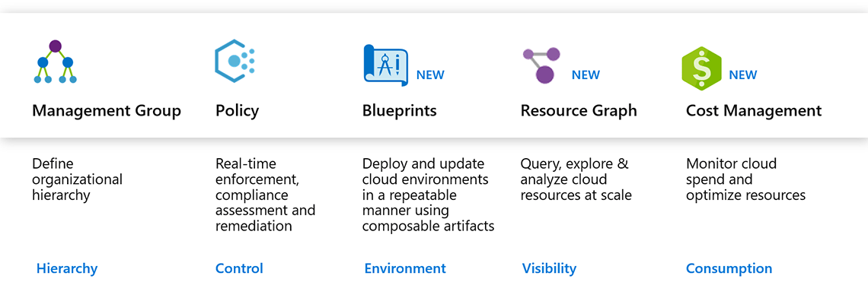Click the Policy hexagon icon
The height and width of the screenshot is (298, 868).
[235, 62]
